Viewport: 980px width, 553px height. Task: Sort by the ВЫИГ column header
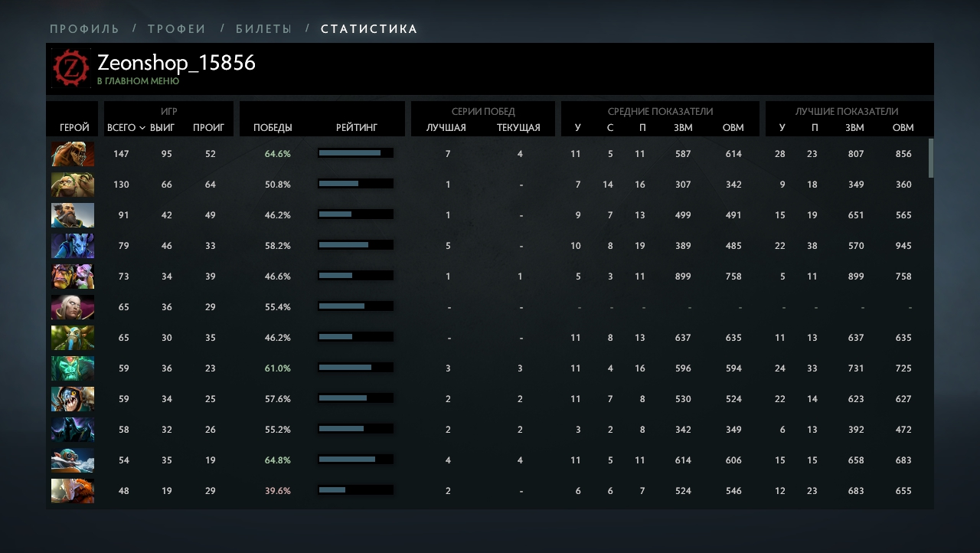point(162,128)
